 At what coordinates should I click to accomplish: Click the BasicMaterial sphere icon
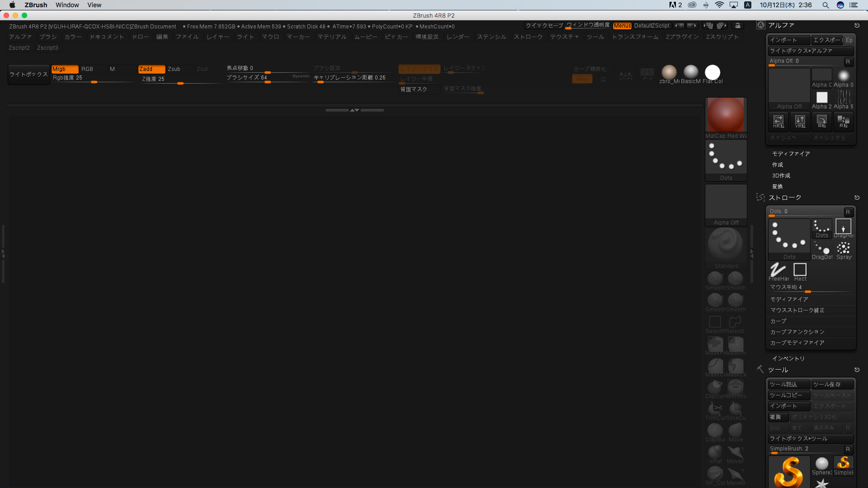click(691, 72)
